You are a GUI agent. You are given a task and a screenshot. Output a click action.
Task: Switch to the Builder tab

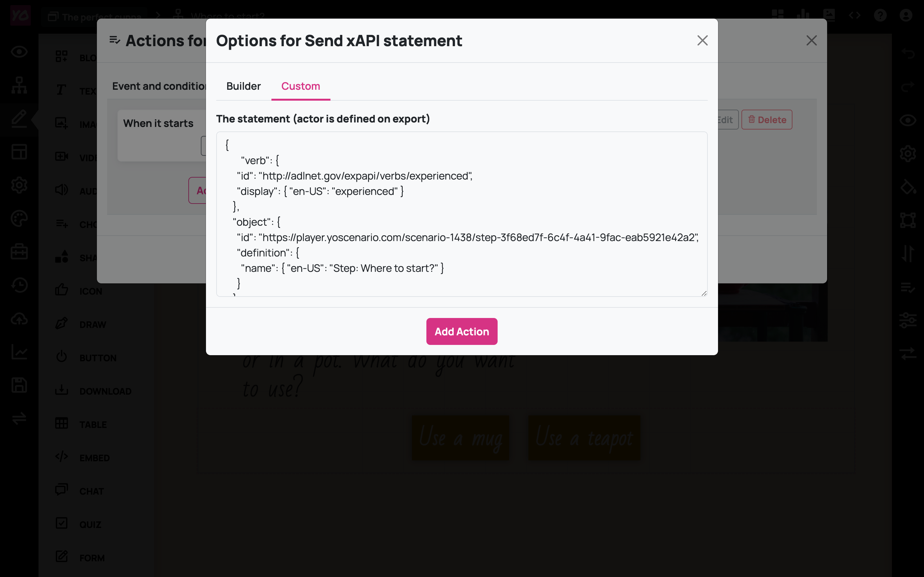(243, 86)
